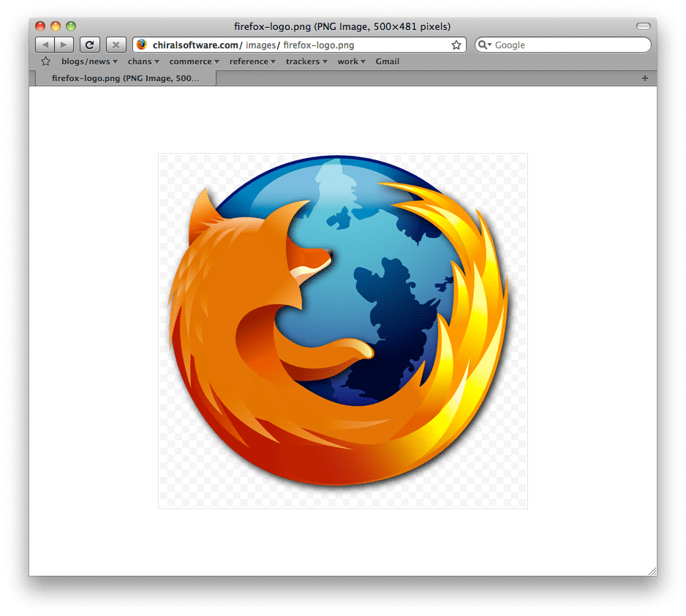Open a new tab with the plus button
Screen dimensions: 686x616
[x=645, y=78]
